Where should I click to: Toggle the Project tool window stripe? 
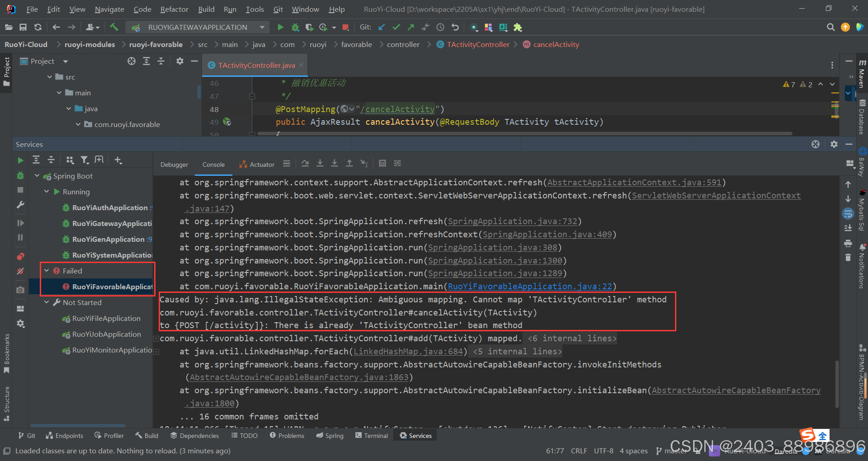pyautogui.click(x=6, y=71)
